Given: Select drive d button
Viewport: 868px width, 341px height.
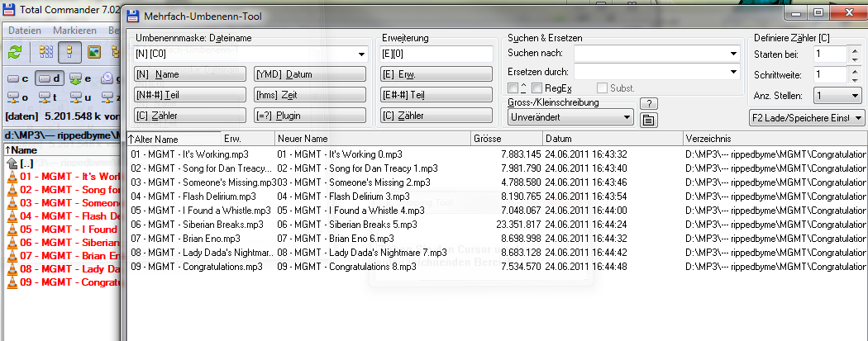Looking at the screenshot, I should 50,79.
